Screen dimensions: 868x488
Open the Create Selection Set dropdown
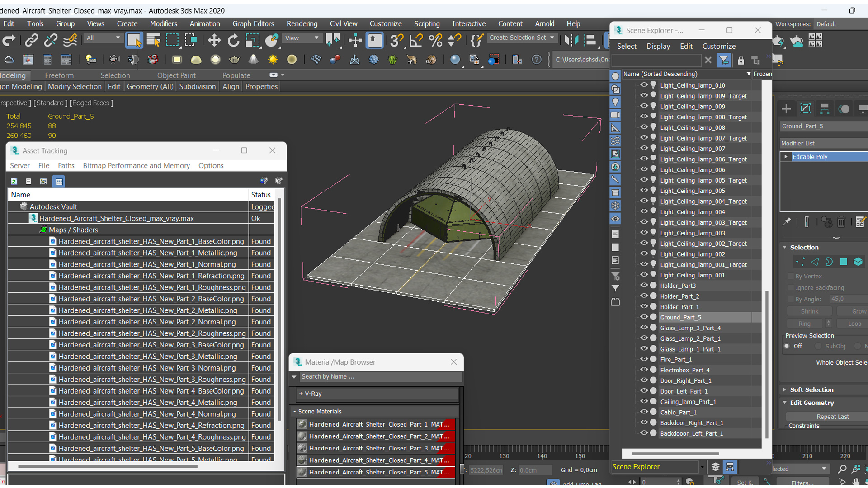(x=522, y=38)
